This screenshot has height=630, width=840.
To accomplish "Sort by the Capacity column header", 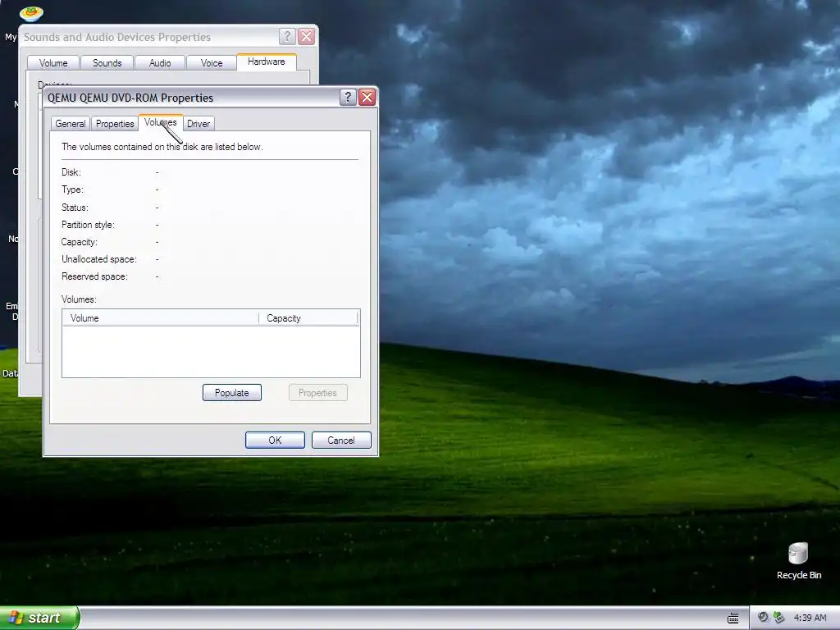I will click(x=308, y=318).
